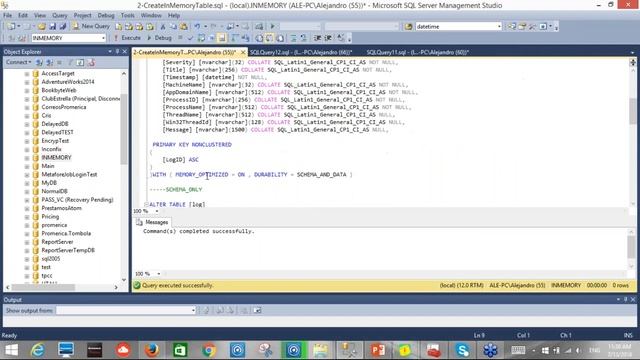Click the Cut scissors icon in toolbar

coord(162,26)
